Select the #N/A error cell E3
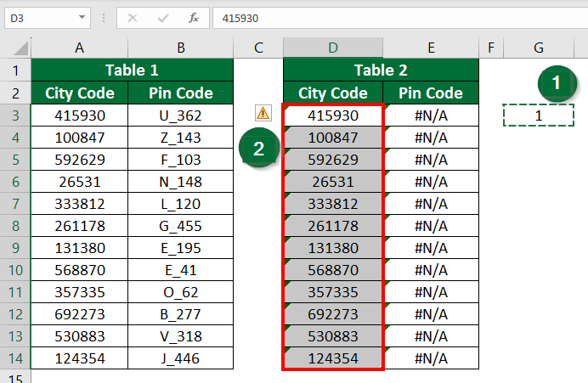Image resolution: width=588 pixels, height=383 pixels. 431,115
